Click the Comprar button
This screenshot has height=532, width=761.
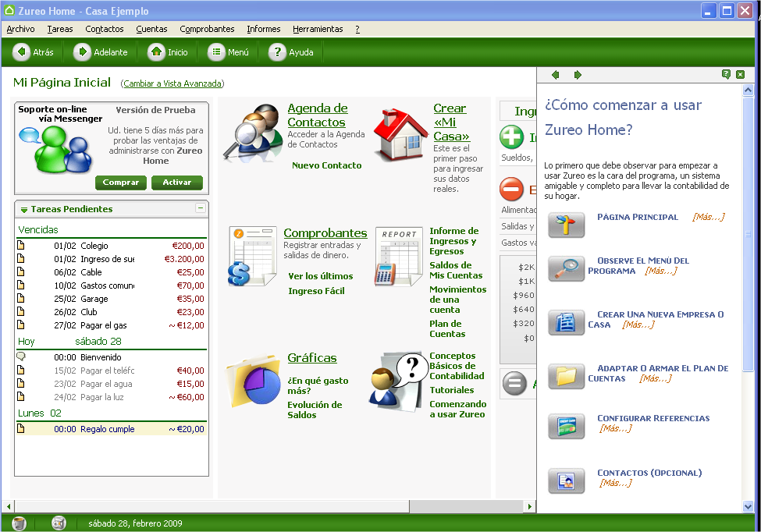pos(121,183)
